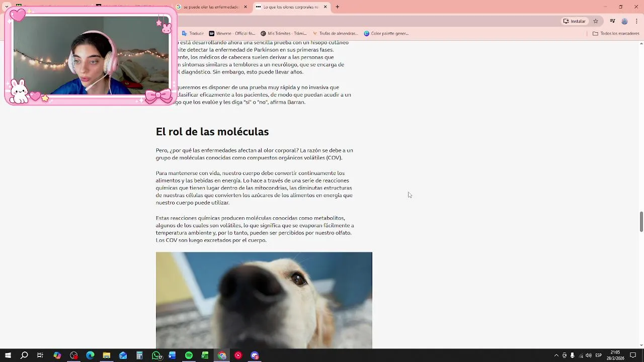Open Chrome three-dot menu
Viewport: 644px width, 362px height.
click(636, 21)
